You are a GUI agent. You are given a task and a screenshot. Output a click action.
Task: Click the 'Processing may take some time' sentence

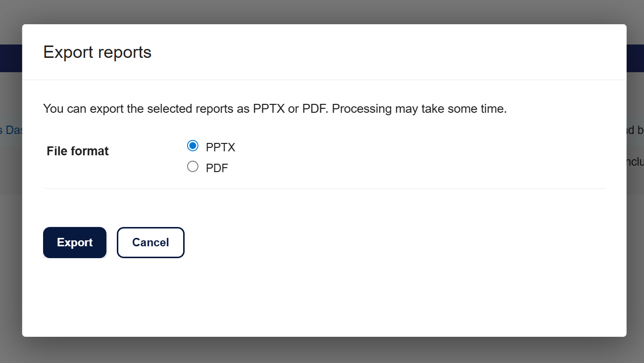[x=419, y=109]
